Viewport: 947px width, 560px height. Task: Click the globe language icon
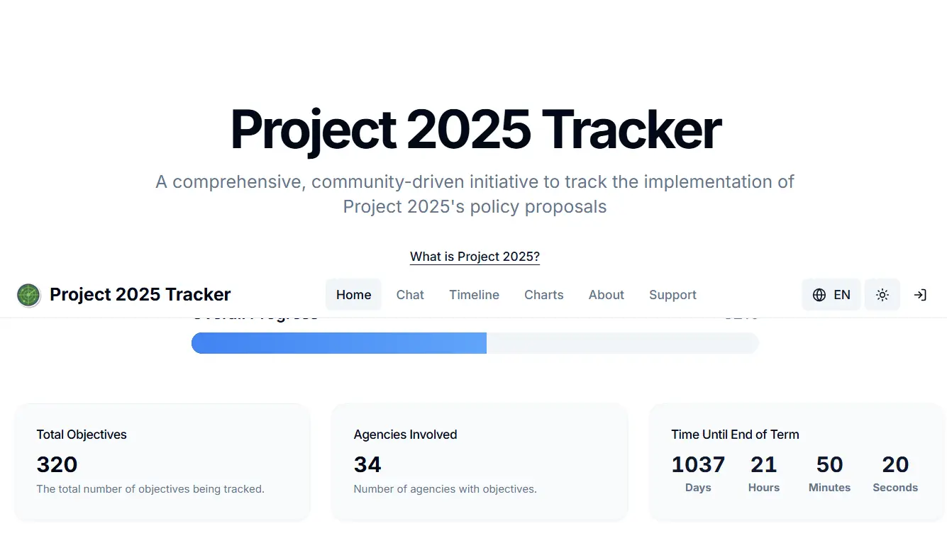coord(819,295)
